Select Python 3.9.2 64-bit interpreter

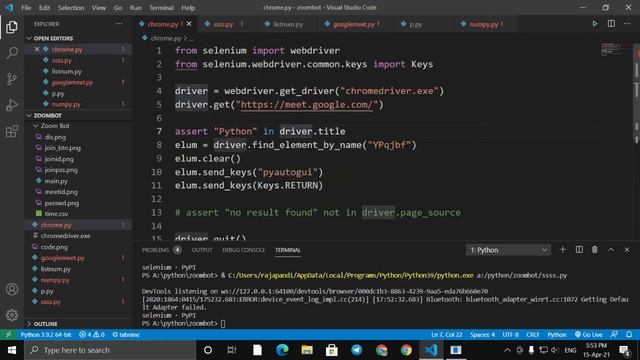(46, 335)
